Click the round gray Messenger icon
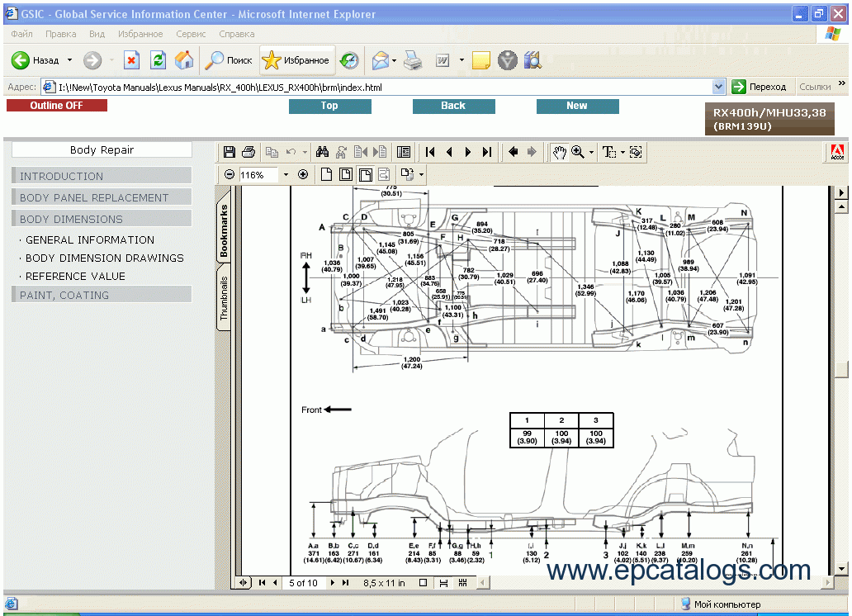Screen dimensions: 852x616 [x=508, y=60]
